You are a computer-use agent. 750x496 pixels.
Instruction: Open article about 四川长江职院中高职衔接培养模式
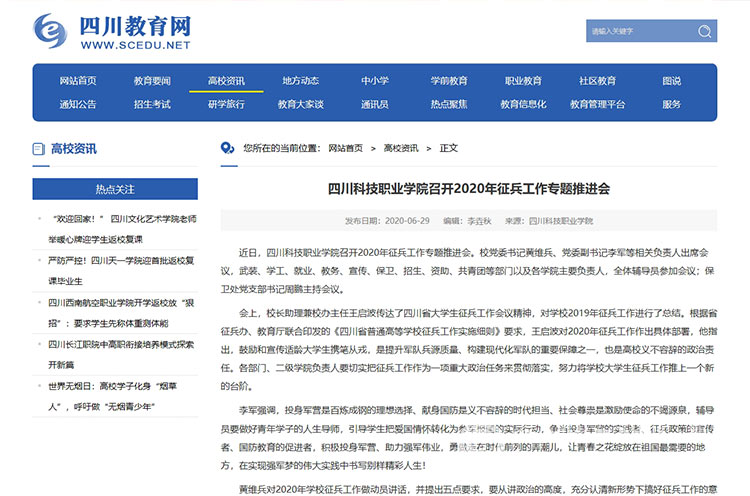coord(121,354)
